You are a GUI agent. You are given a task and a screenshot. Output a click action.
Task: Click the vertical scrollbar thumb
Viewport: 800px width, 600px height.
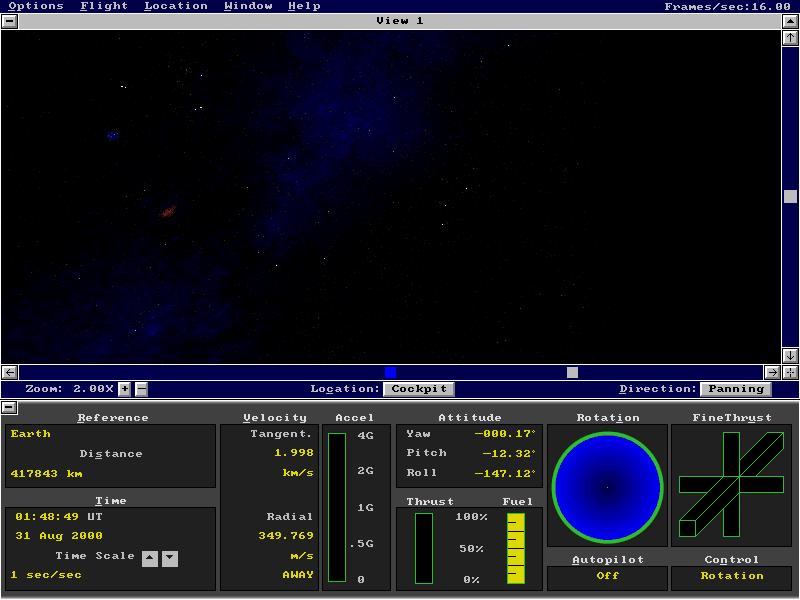(x=790, y=197)
